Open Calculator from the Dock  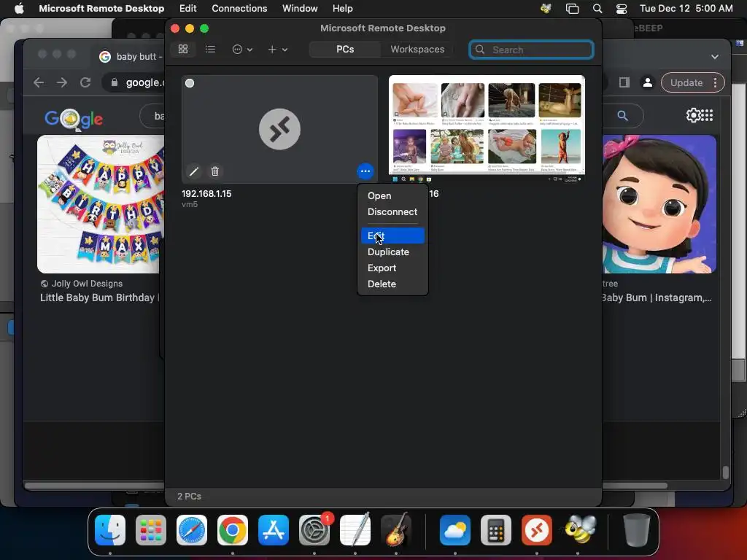(x=496, y=530)
